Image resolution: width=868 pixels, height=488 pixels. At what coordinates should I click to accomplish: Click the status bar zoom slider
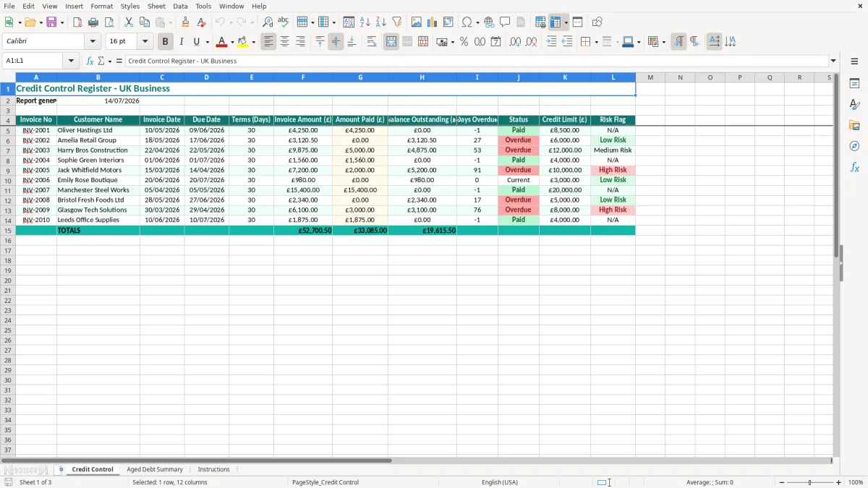pyautogui.click(x=810, y=482)
